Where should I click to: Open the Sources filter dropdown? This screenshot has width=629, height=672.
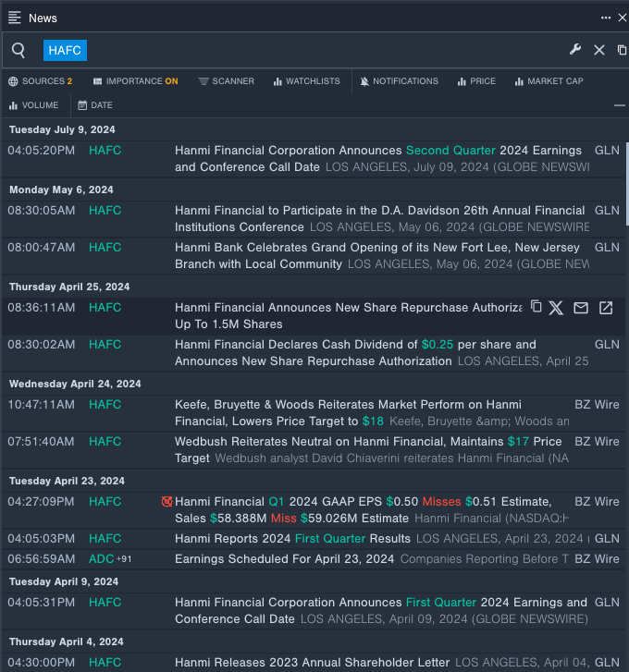[41, 81]
